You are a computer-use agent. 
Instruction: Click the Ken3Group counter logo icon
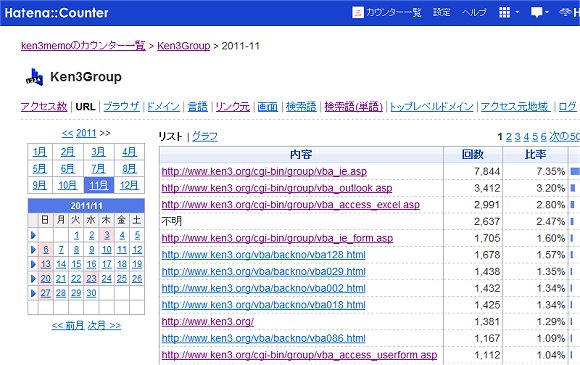tap(34, 77)
